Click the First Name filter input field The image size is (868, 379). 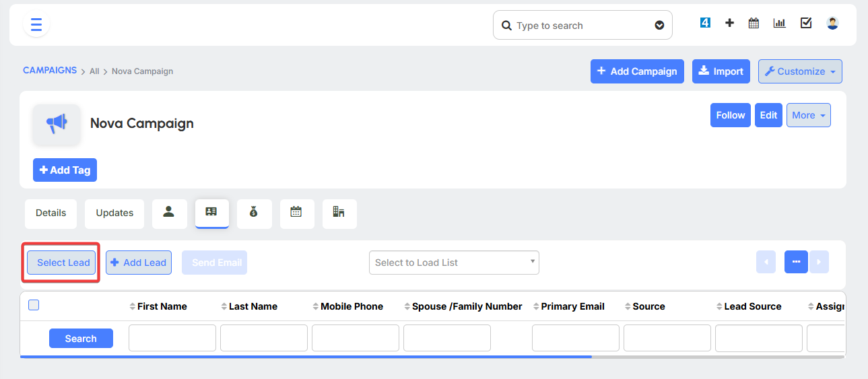tap(172, 338)
